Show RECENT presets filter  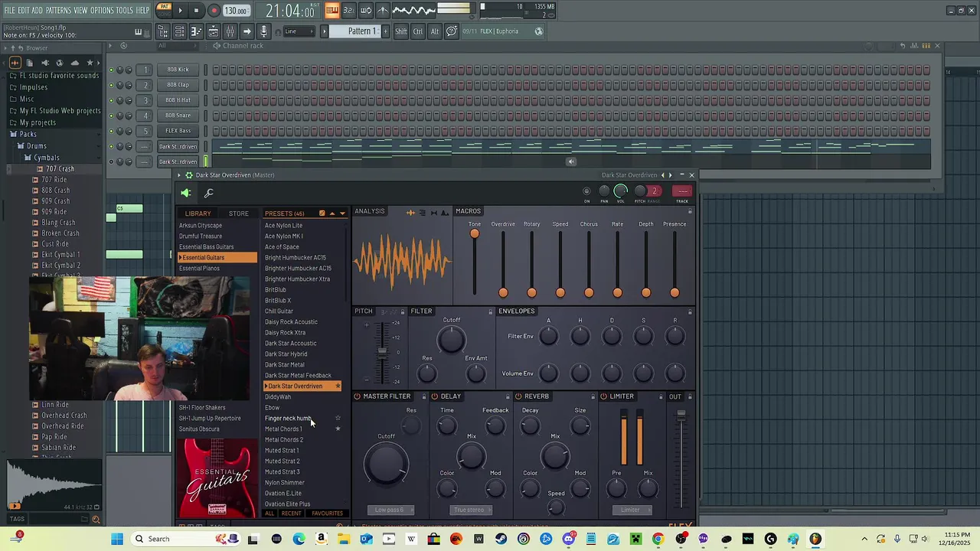[292, 514]
